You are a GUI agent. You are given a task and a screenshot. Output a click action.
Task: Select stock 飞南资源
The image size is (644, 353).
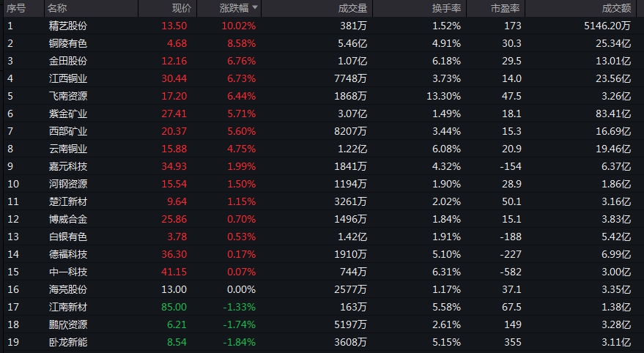pos(68,96)
